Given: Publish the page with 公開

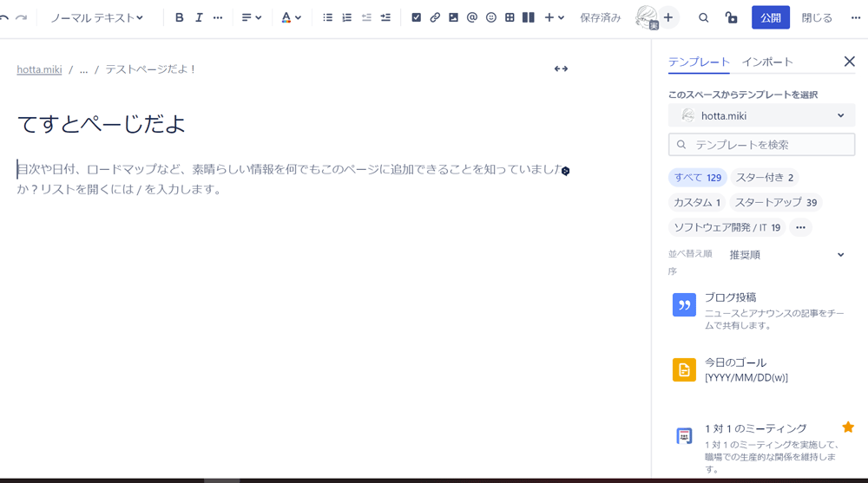Looking at the screenshot, I should click(771, 17).
